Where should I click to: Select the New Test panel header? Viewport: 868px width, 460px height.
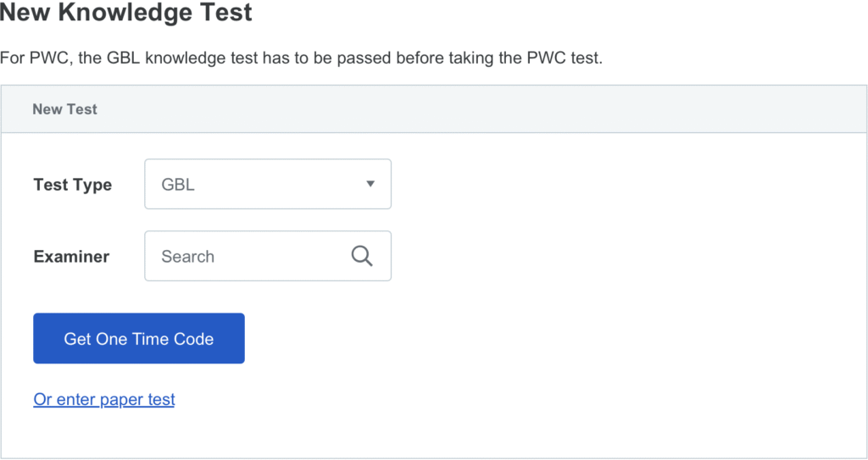434,109
